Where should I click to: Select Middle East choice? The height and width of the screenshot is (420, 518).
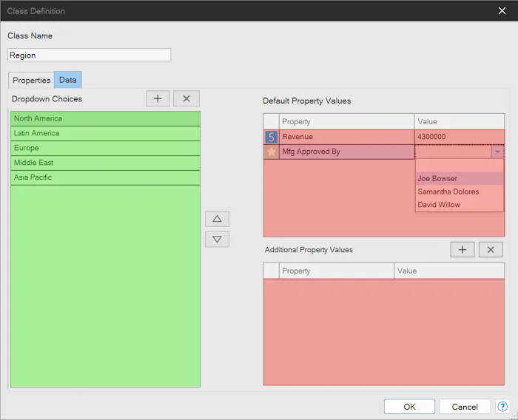105,163
